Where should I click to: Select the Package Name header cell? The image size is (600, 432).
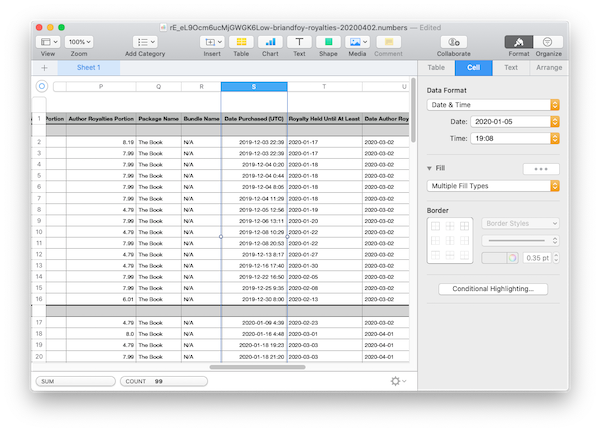[158, 119]
